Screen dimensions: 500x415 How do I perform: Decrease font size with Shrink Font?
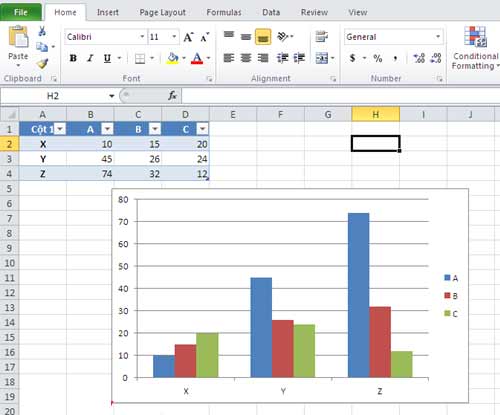[205, 37]
